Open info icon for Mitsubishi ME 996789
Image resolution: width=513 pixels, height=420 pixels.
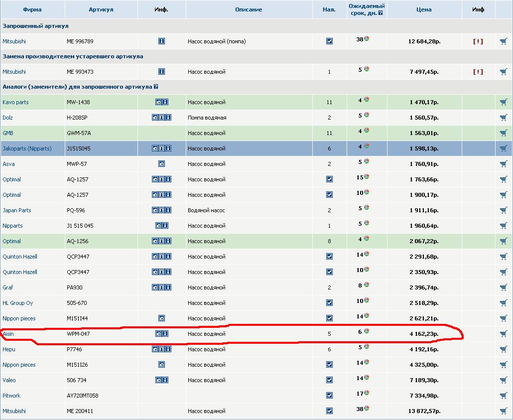pyautogui.click(x=161, y=41)
